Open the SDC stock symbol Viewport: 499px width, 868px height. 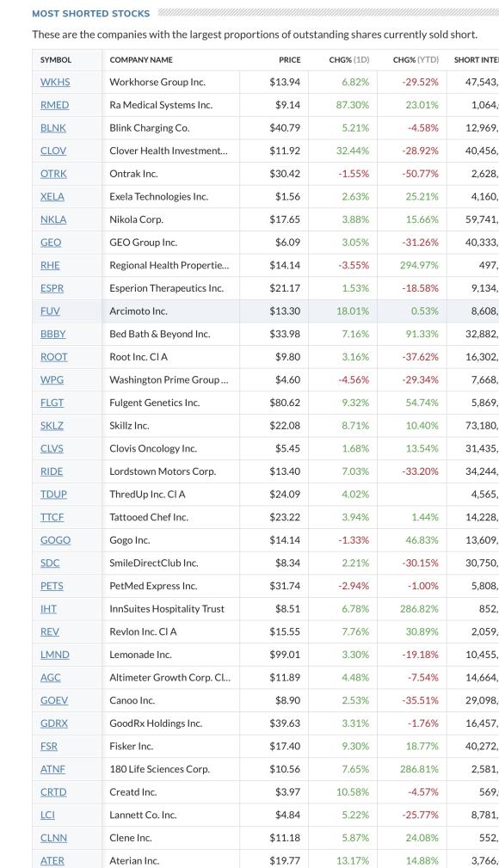tap(50, 563)
